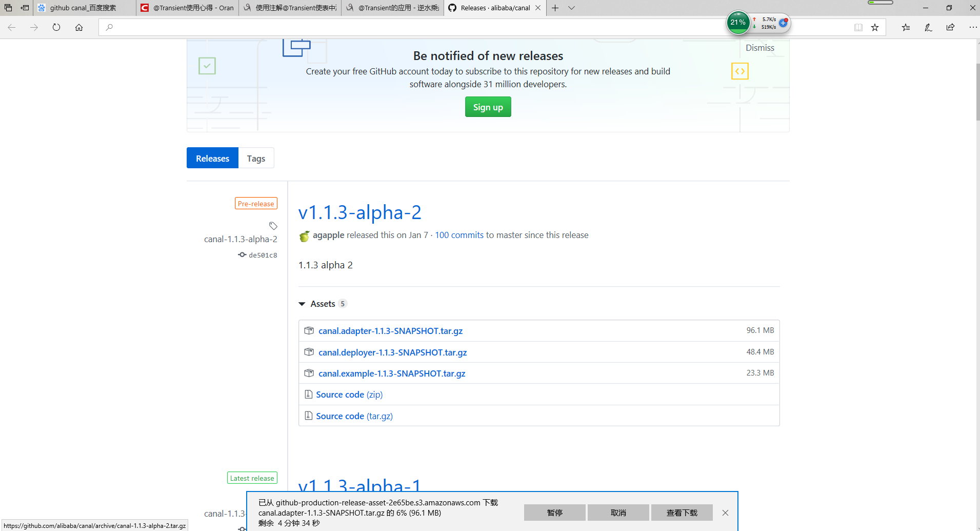Open browser settings and more menu
Screen dimensions: 980x531
tap(973, 28)
